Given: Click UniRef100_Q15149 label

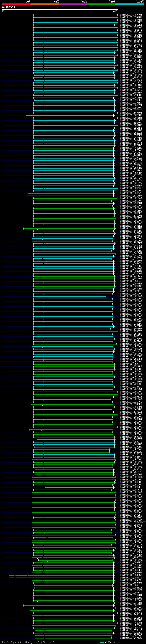Looking at the screenshot, I should coord(131,548).
